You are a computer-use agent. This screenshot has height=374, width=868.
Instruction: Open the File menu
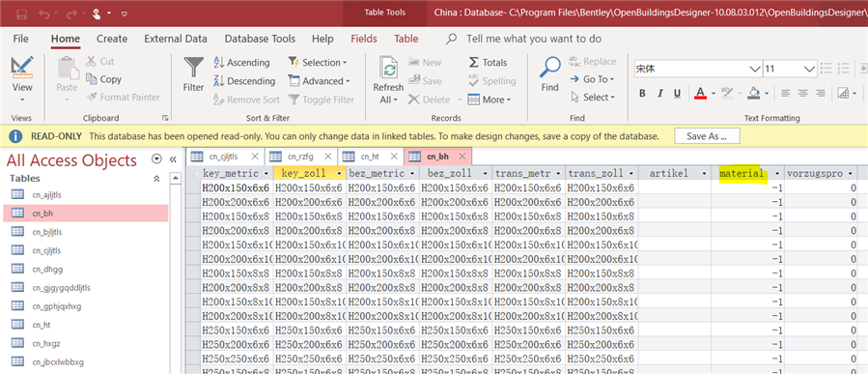20,39
